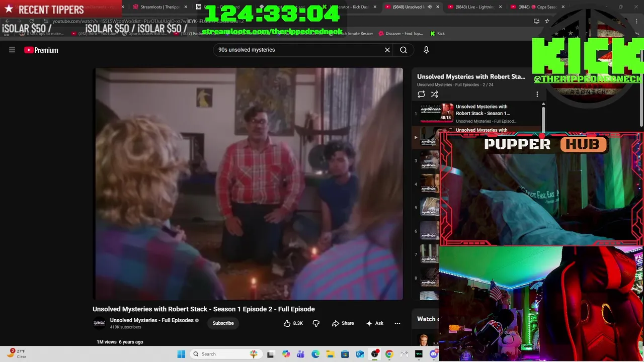The image size is (644, 362).
Task: Run search with the magnifier button
Action: pos(404,50)
